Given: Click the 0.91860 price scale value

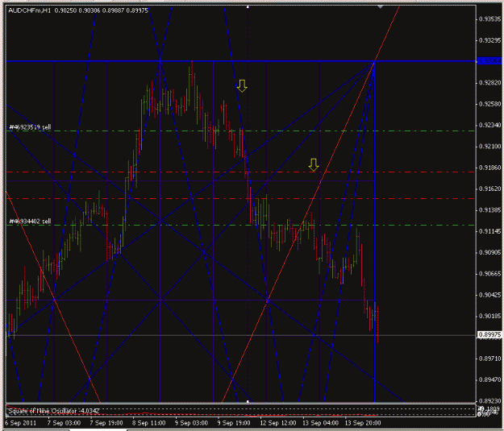Looking at the screenshot, I should click(x=489, y=168).
